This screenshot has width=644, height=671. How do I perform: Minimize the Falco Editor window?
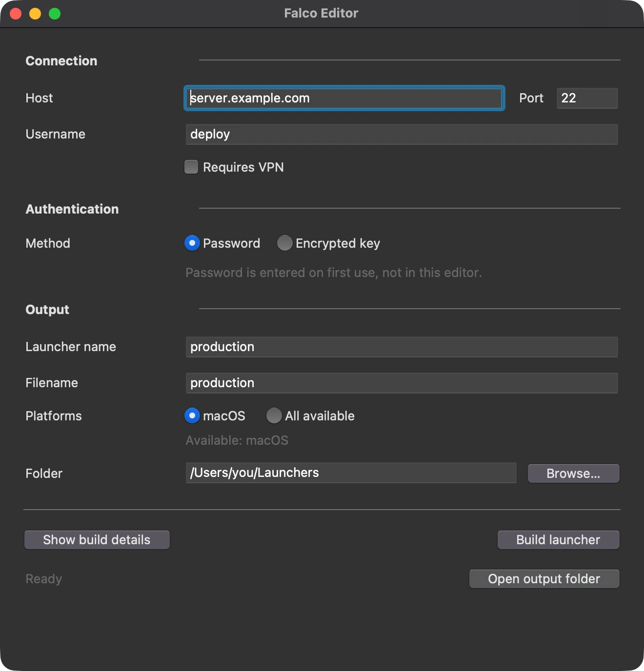point(35,14)
